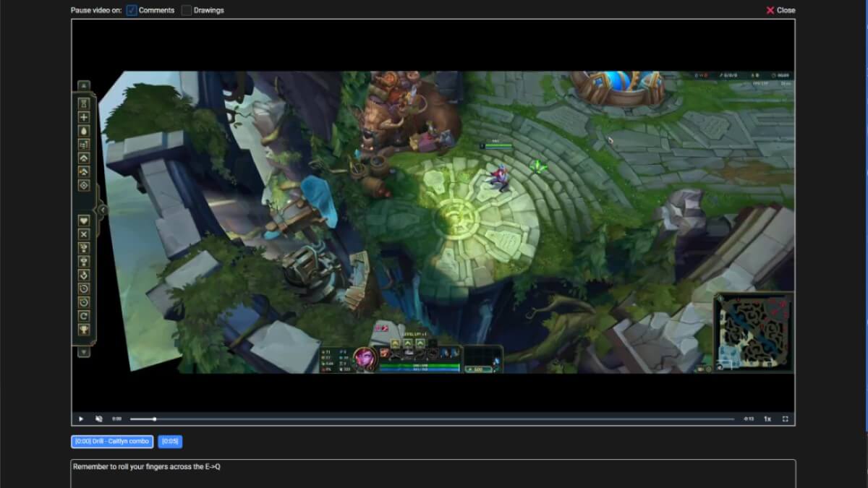
Task: Enable the Drawings pause checkbox
Action: coord(187,10)
